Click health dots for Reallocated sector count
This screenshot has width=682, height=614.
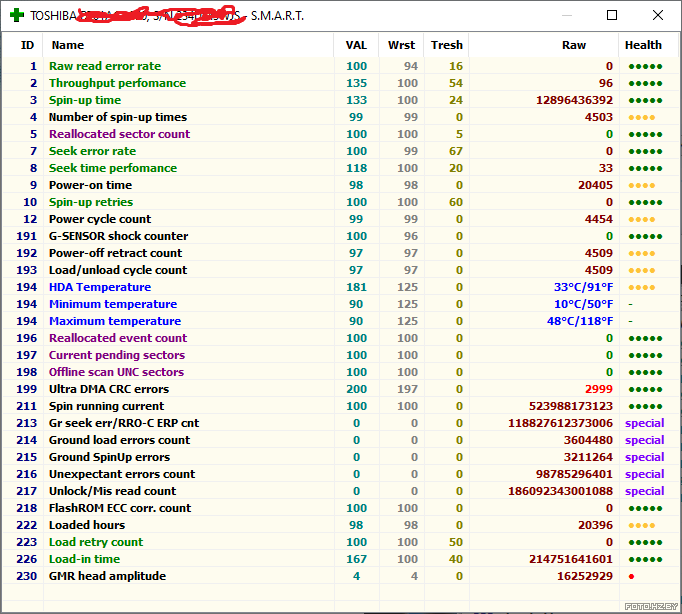pyautogui.click(x=645, y=134)
